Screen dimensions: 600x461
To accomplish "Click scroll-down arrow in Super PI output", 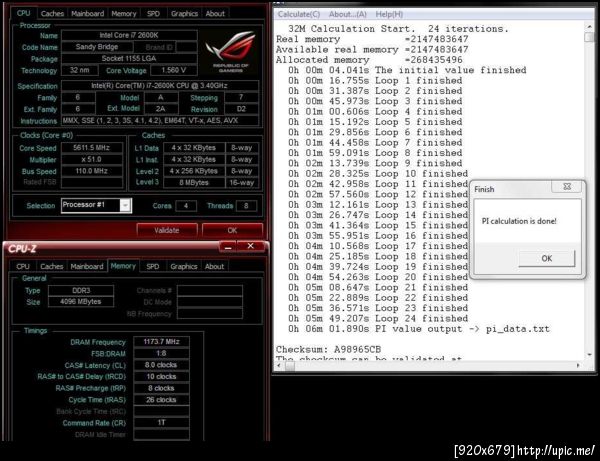I will point(589,355).
